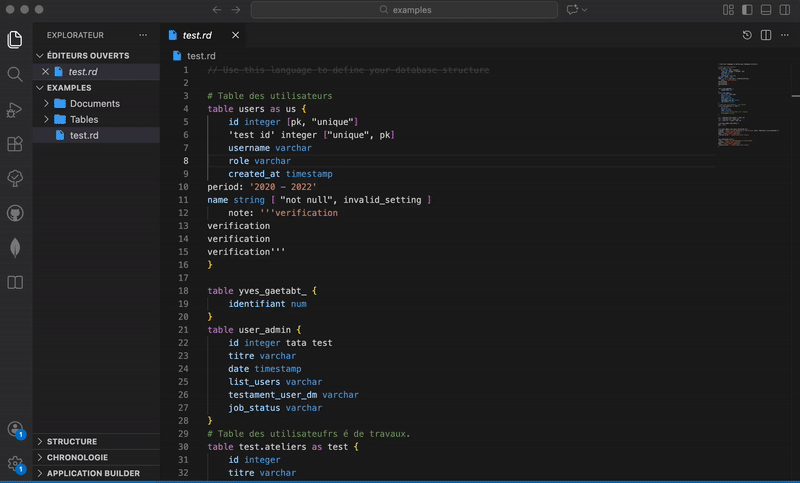This screenshot has height=483, width=800.
Task: Open test.rd in the EXAMPLES tree
Action: click(x=83, y=135)
